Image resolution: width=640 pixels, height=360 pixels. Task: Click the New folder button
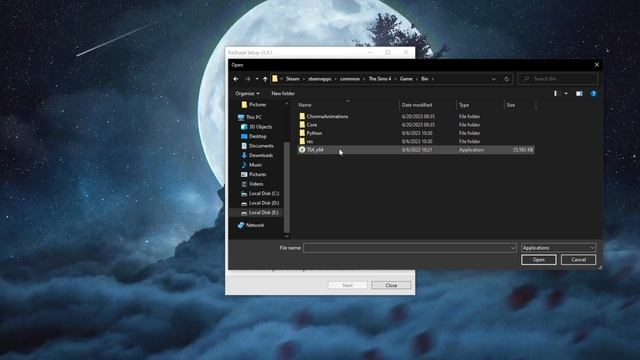pyautogui.click(x=283, y=93)
